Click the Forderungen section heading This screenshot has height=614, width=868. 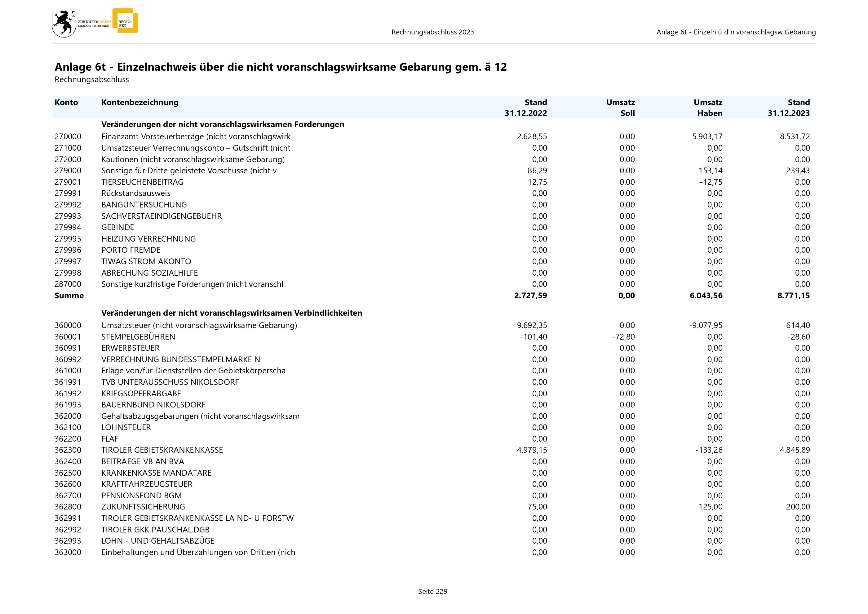point(223,124)
